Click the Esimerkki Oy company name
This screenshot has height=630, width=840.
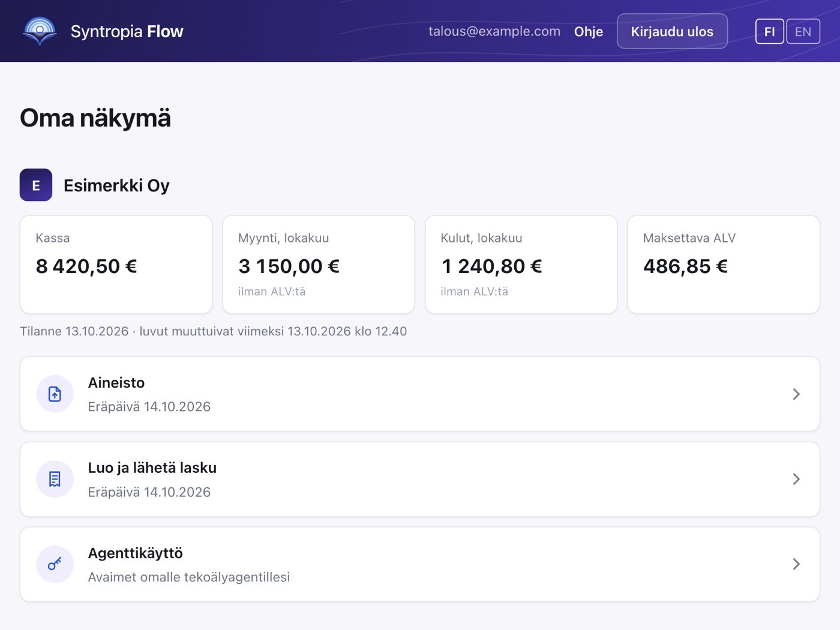[116, 185]
